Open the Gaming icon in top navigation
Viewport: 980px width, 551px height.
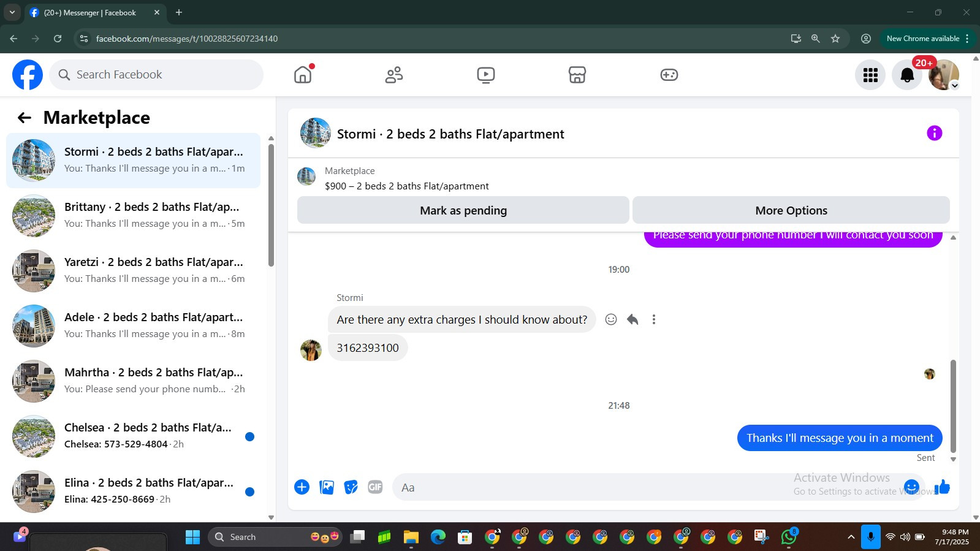coord(669,75)
